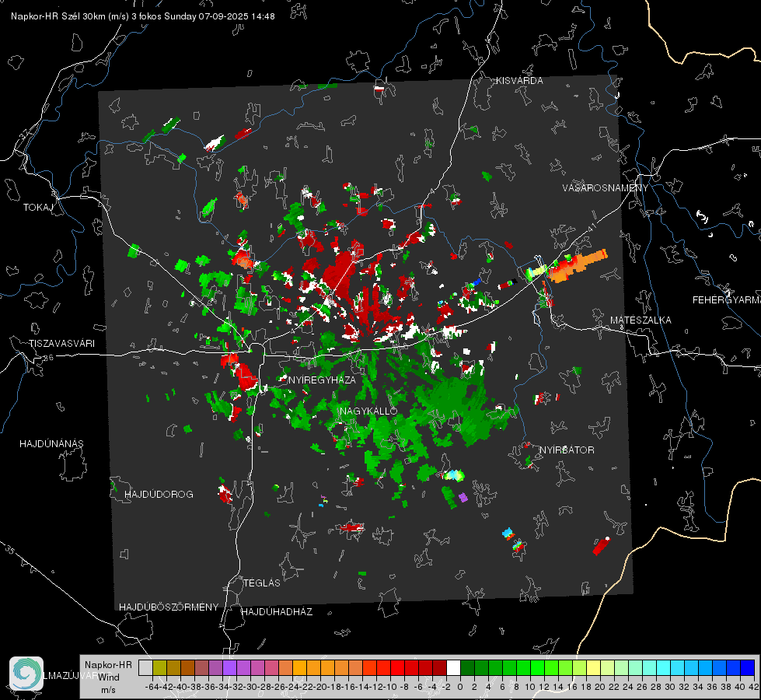
Task: Pick the purple swatch between -34 and -32
Action: [229, 667]
